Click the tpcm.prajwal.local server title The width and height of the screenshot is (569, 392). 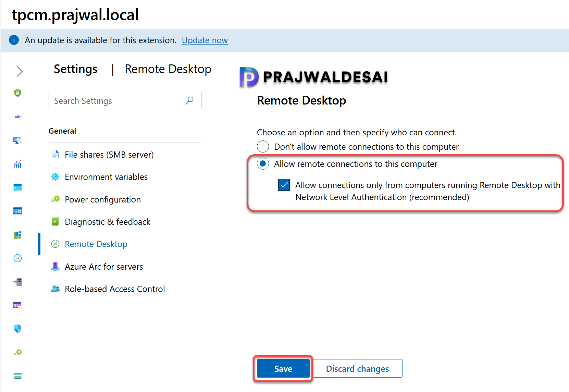pyautogui.click(x=75, y=15)
